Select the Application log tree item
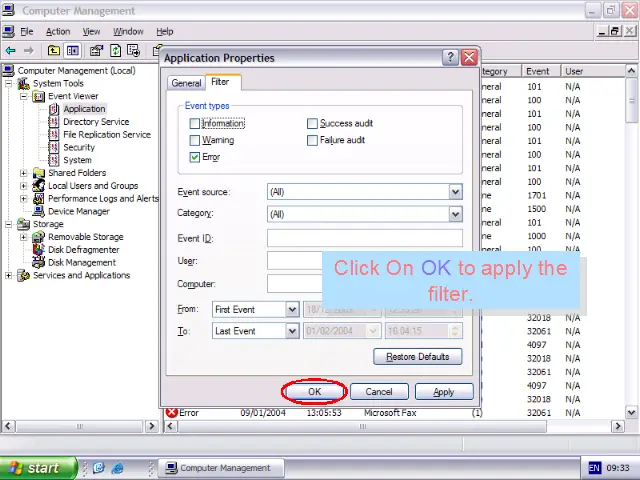 click(84, 109)
